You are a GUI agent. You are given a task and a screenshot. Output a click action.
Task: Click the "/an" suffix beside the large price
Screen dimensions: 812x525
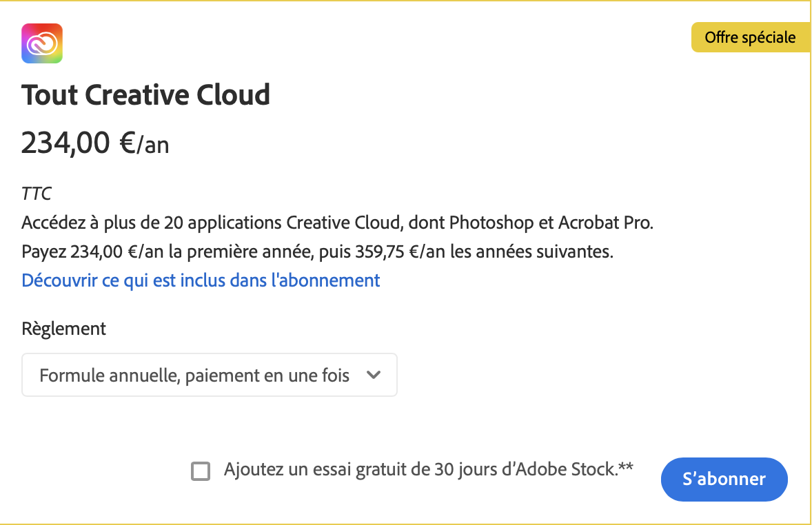(x=153, y=145)
